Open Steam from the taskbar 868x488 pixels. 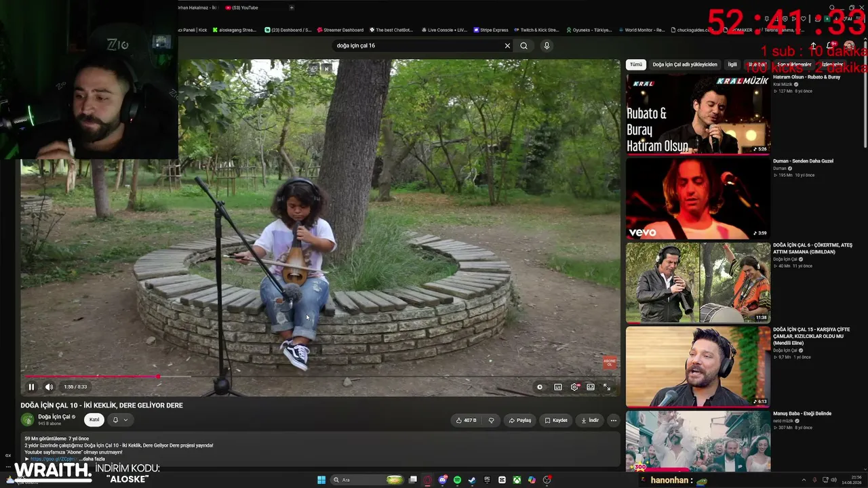[x=473, y=480]
